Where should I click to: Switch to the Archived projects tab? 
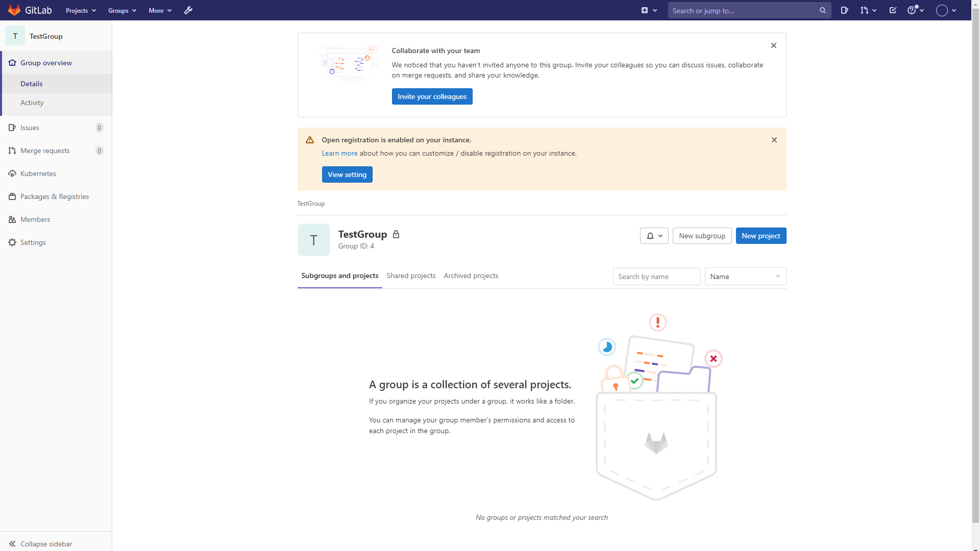click(471, 275)
